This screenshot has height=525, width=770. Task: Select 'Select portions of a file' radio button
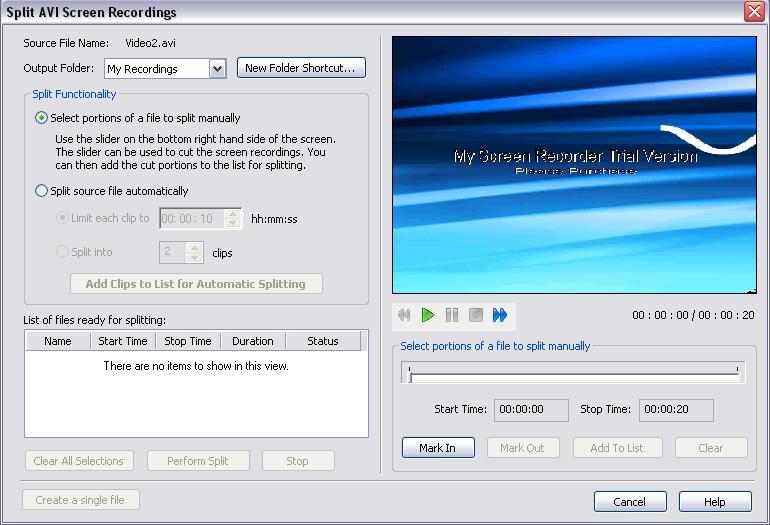click(x=41, y=118)
